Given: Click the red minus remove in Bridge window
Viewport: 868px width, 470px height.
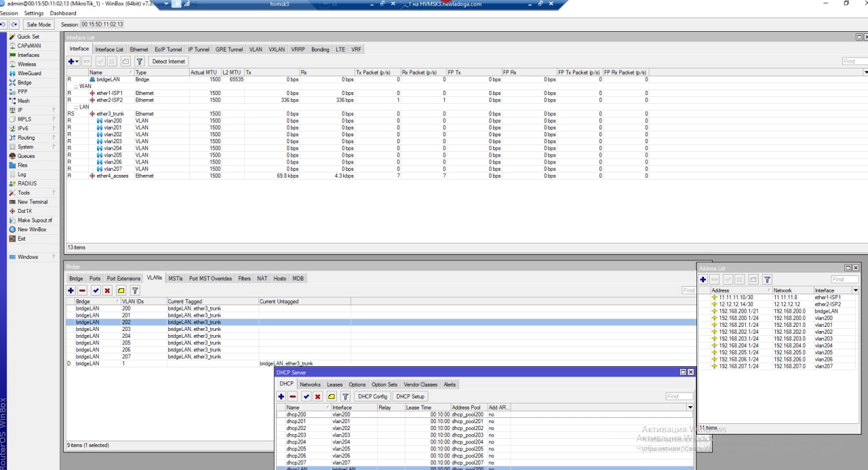Looking at the screenshot, I should tap(82, 291).
